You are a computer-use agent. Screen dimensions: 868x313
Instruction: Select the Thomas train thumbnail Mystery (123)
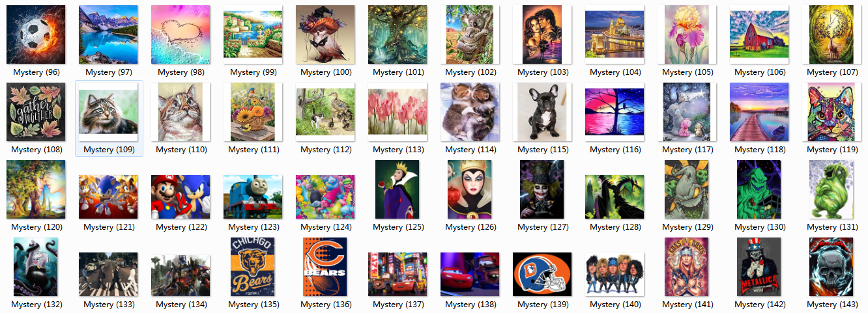click(253, 197)
